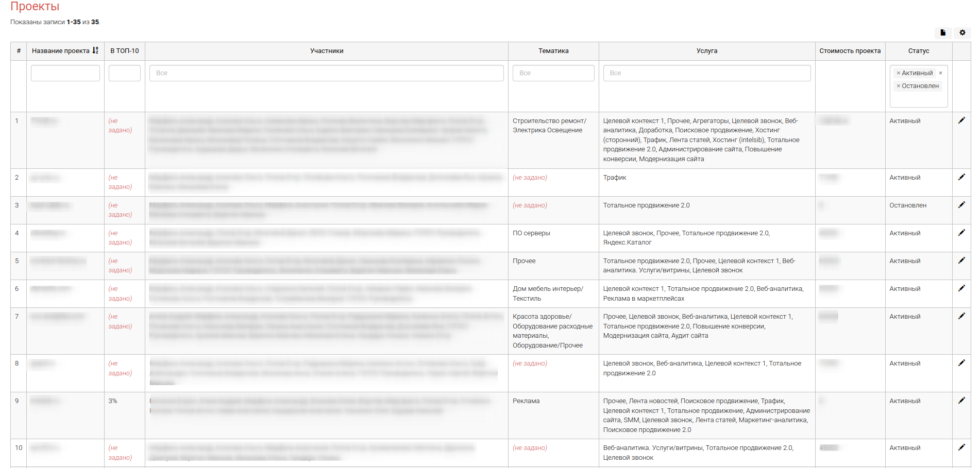Screen dimensions: 980x468
Task: Click the file export icon above table
Action: 943,32
